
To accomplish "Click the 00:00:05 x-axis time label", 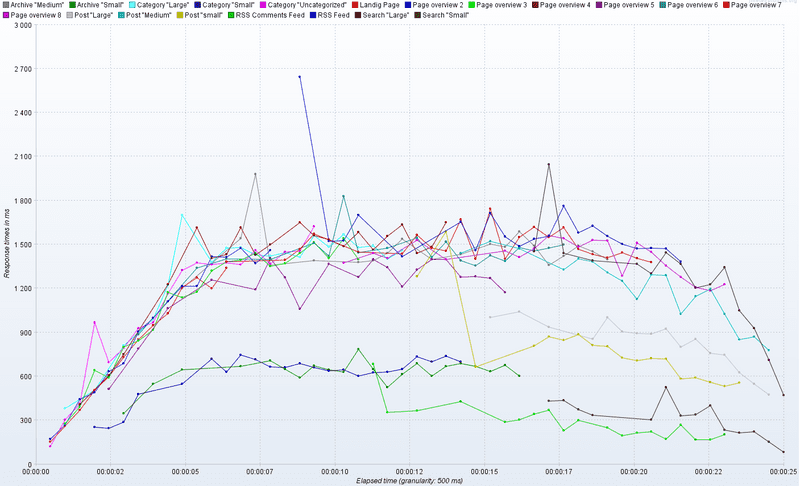I will coord(185,472).
